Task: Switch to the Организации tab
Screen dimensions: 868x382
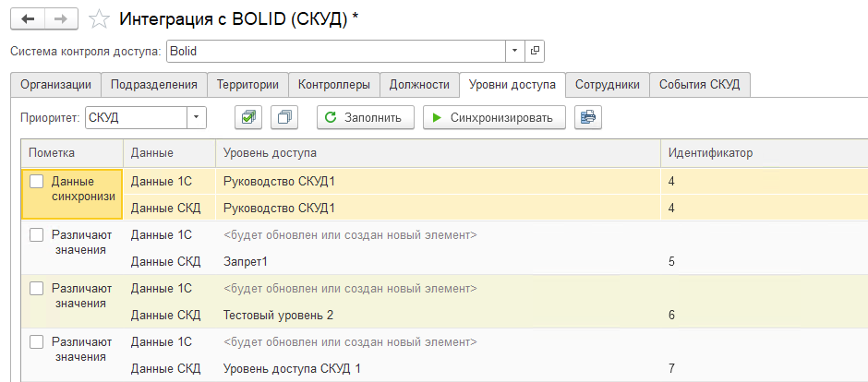Action: tap(55, 85)
